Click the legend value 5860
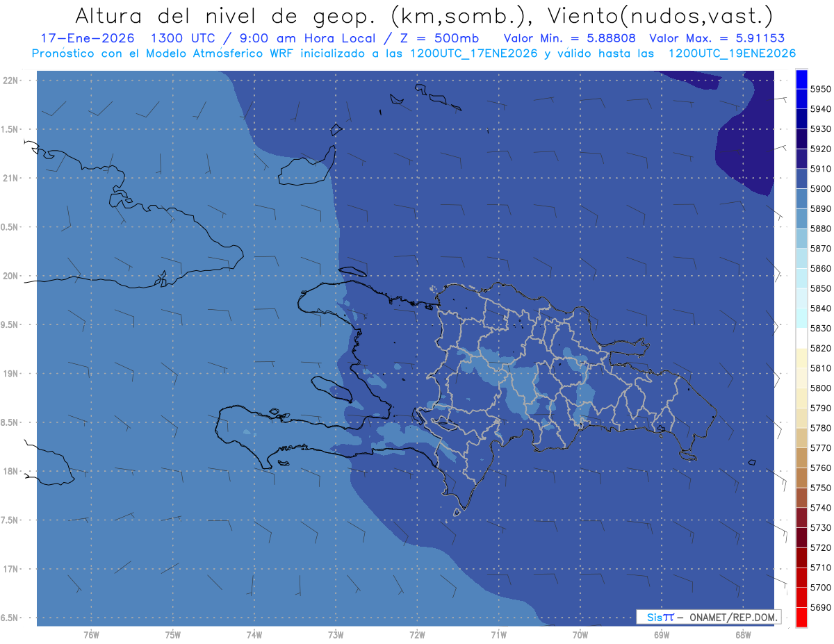The image size is (834, 644). point(820,268)
